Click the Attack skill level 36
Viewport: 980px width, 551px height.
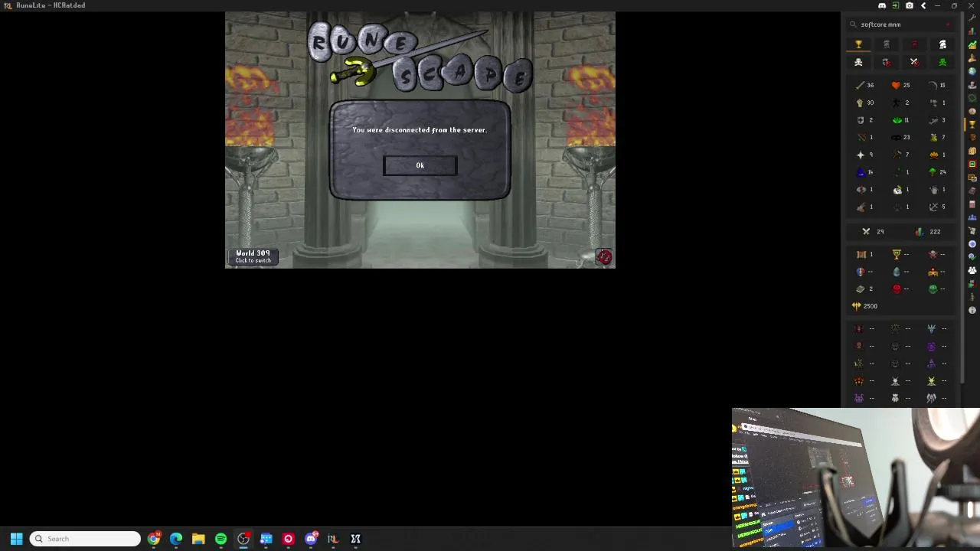[x=865, y=85]
